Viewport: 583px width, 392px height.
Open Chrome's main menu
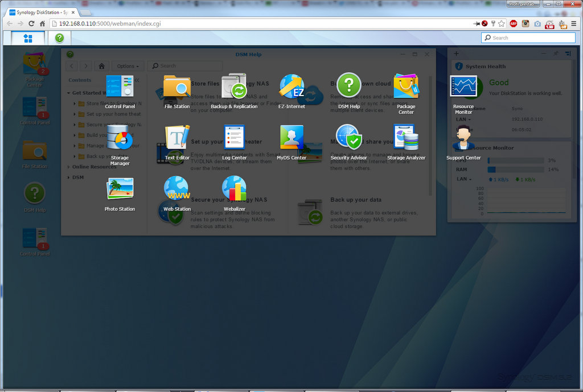(x=574, y=23)
